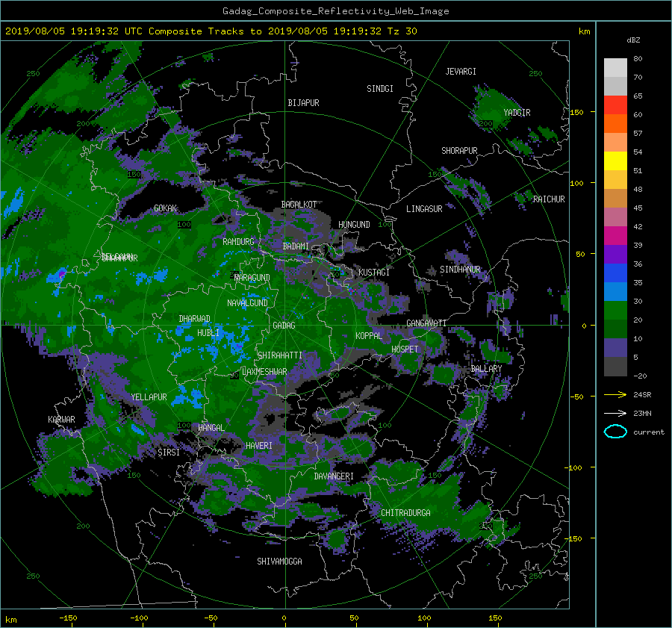
Task: Click the GADAG label at radar center
Action: 284,326
